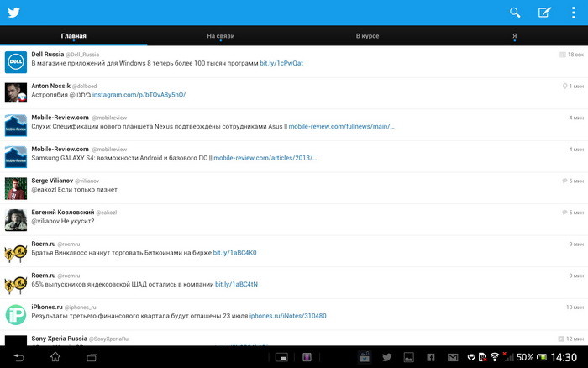Tap the 50% battery indicator

(x=532, y=357)
